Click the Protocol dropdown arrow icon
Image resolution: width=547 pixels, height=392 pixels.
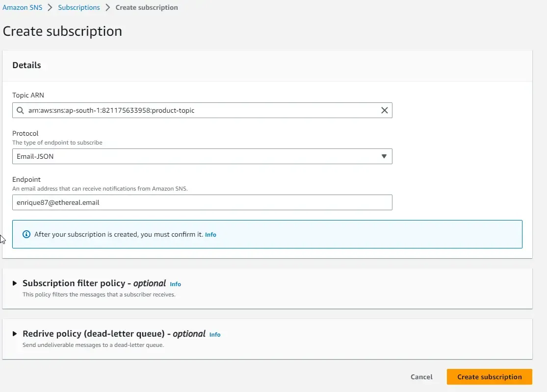(x=385, y=156)
